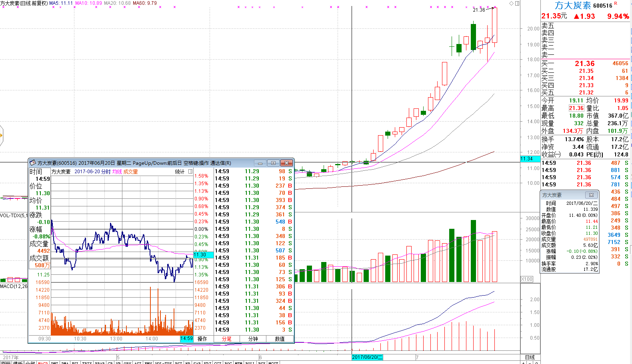The height and width of the screenshot is (364, 632).
Task: Click the 总量 value 236.1万
Action: coord(618,124)
